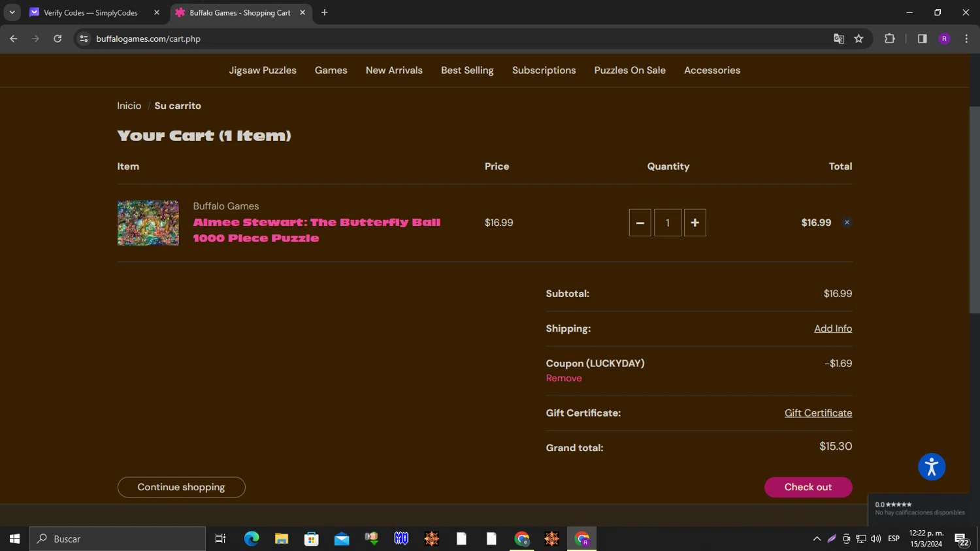The width and height of the screenshot is (980, 551).
Task: Select the Buffalo Games Shopping Cart tab
Action: pos(240,12)
